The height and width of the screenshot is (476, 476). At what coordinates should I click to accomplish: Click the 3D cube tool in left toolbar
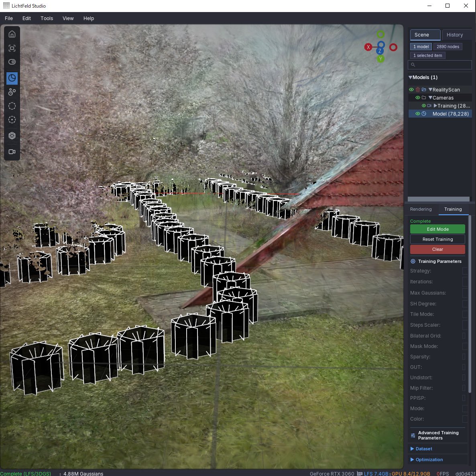[x=12, y=135]
